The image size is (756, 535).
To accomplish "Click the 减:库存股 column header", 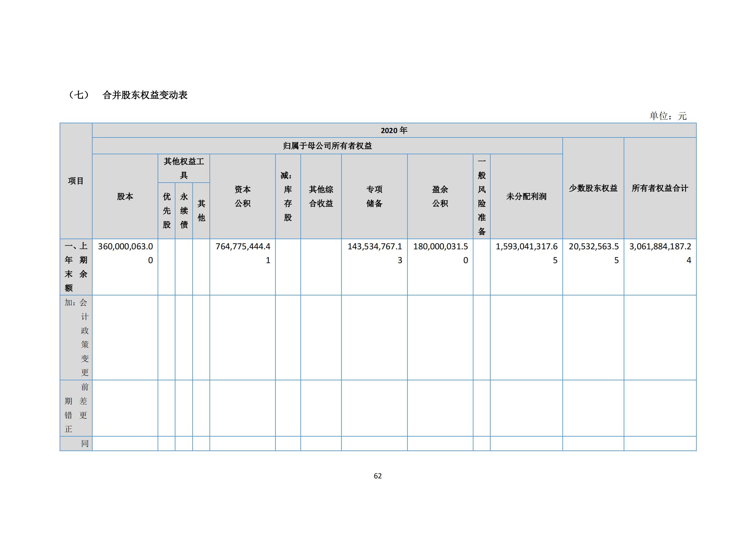I will click(x=288, y=196).
